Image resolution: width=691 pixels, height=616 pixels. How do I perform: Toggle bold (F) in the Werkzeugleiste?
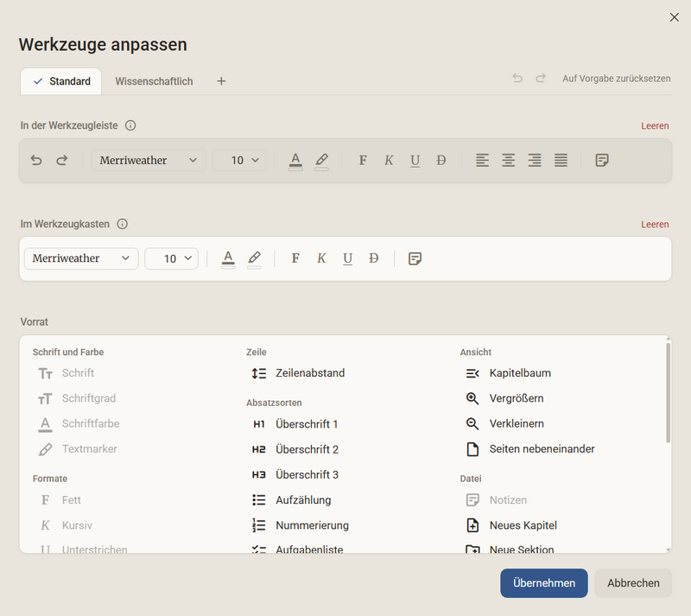tap(363, 160)
